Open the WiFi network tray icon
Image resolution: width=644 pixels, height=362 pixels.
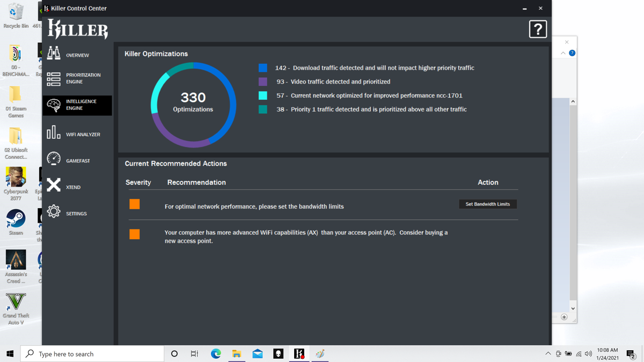click(579, 354)
